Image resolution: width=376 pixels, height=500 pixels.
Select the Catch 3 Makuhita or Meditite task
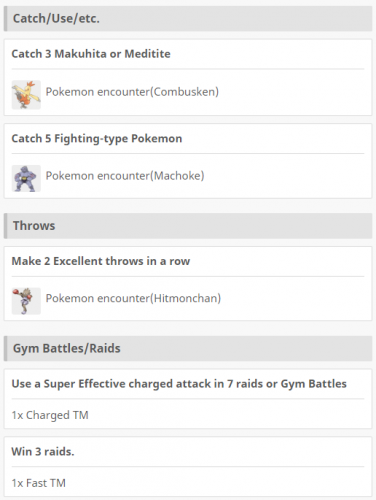[x=91, y=54]
